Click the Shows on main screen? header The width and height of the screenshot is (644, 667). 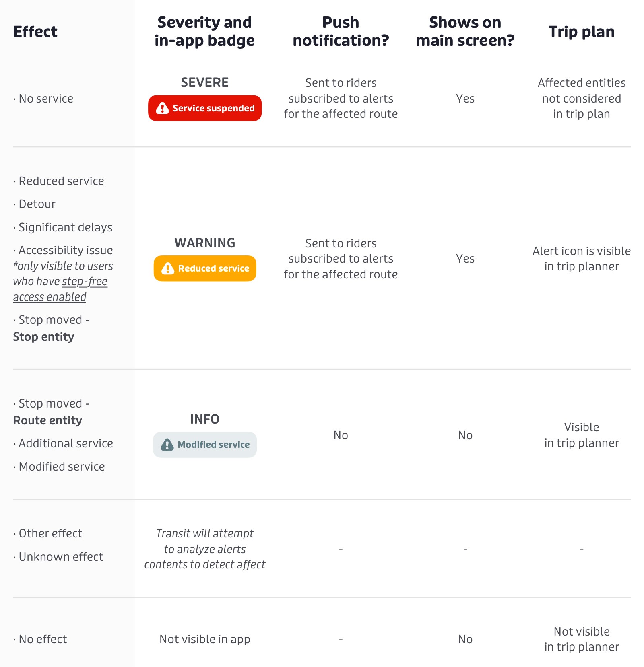click(x=465, y=31)
